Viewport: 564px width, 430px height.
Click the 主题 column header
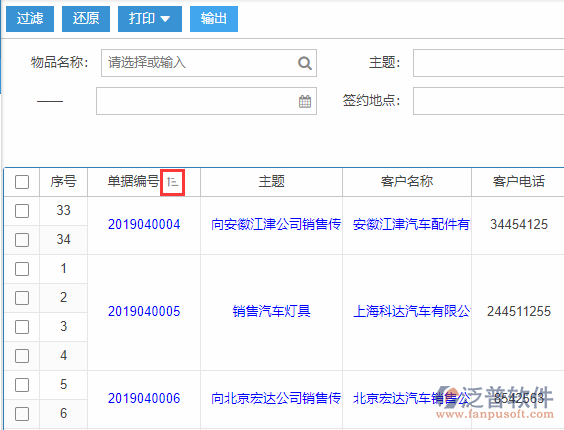(272, 182)
